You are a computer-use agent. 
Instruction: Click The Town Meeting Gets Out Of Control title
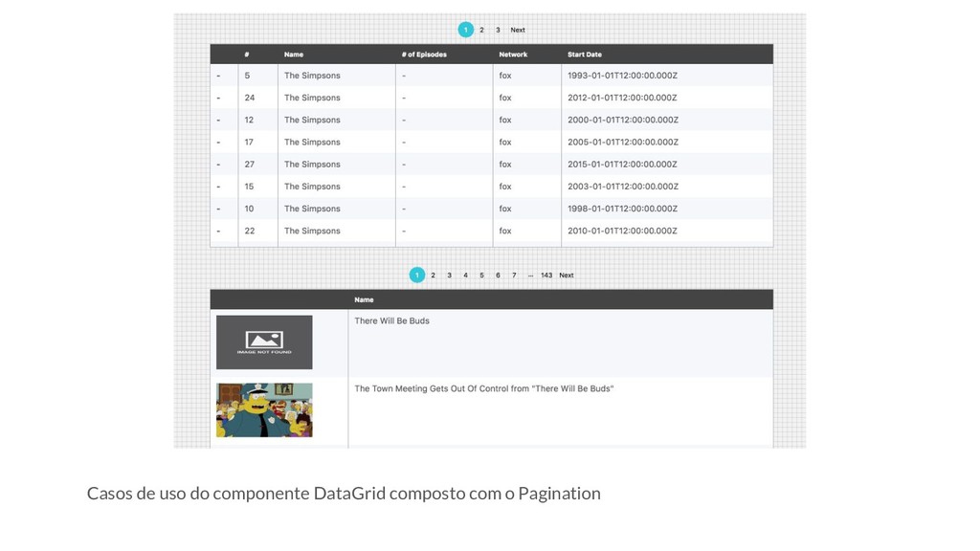tap(483, 388)
